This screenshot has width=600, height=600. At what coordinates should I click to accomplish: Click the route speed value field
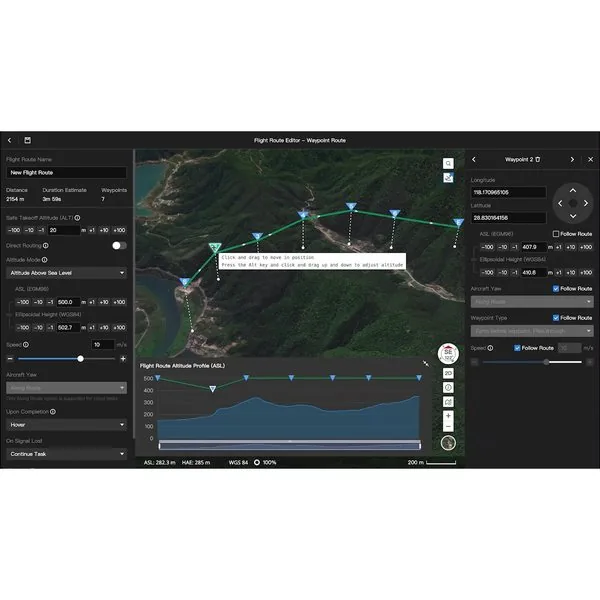[x=103, y=345]
